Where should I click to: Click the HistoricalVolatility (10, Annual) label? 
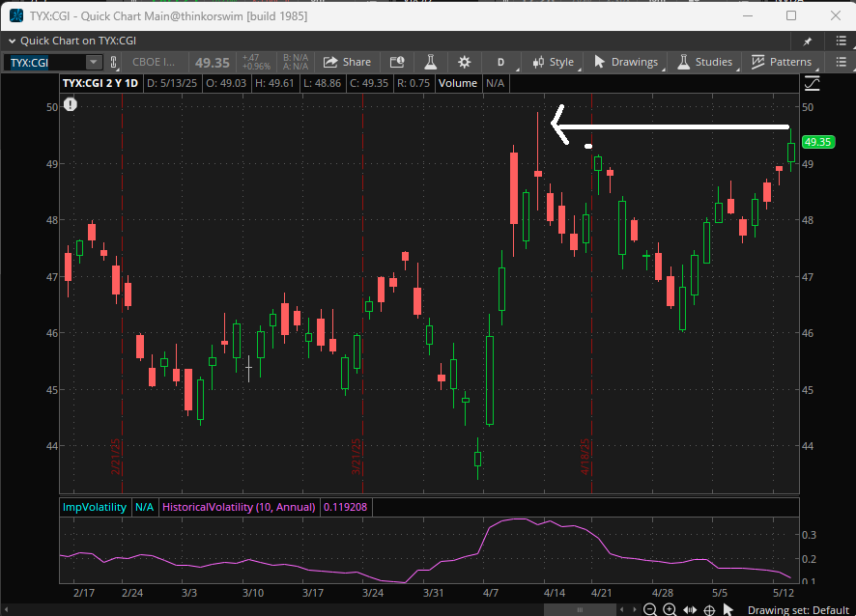[x=239, y=507]
